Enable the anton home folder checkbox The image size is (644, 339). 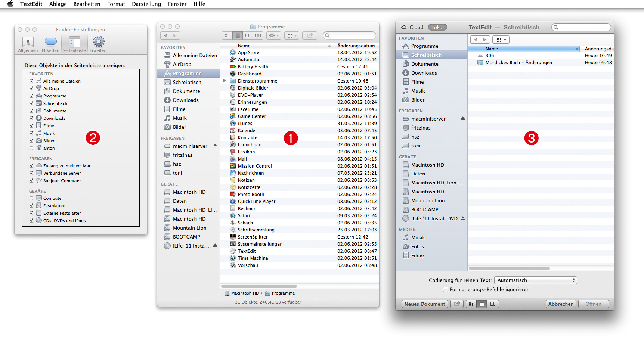(x=31, y=148)
